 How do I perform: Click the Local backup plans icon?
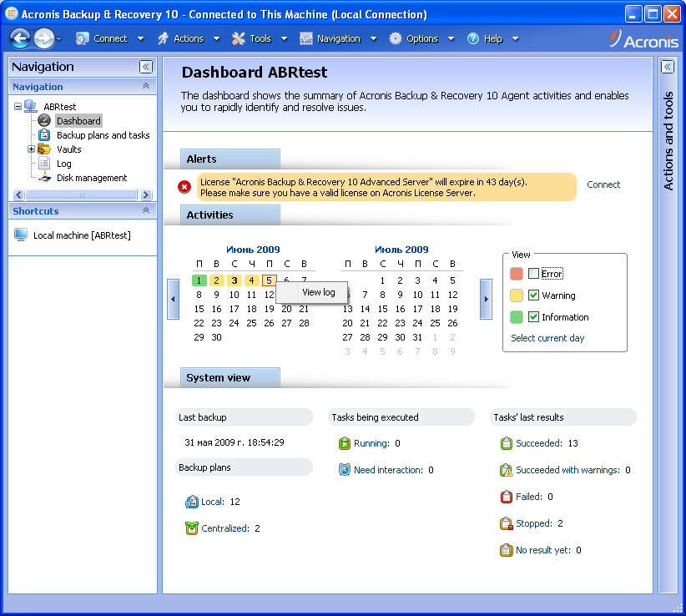click(x=192, y=502)
